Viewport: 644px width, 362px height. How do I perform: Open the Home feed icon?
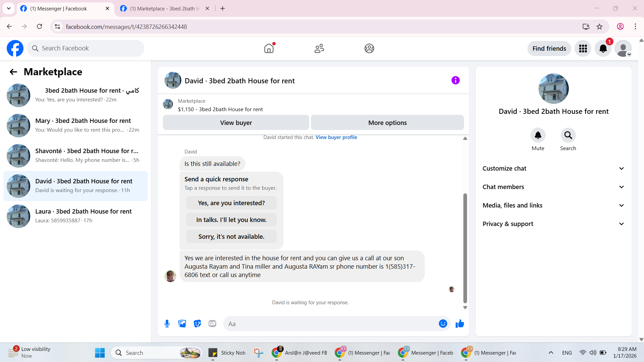point(269,48)
